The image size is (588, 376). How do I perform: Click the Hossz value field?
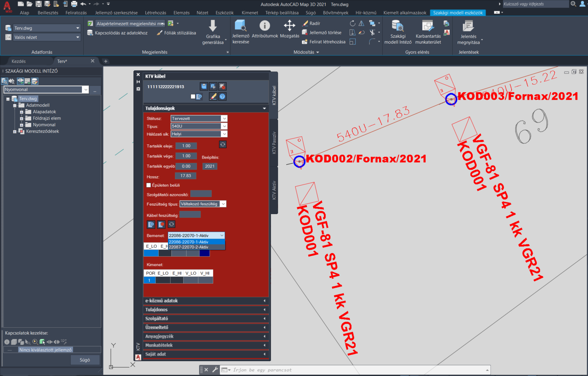point(186,176)
